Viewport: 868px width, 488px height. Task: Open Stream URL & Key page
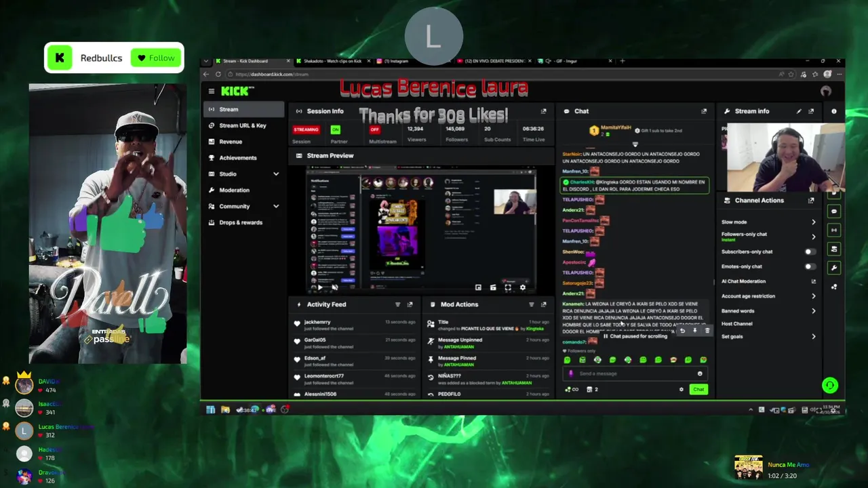coord(244,125)
